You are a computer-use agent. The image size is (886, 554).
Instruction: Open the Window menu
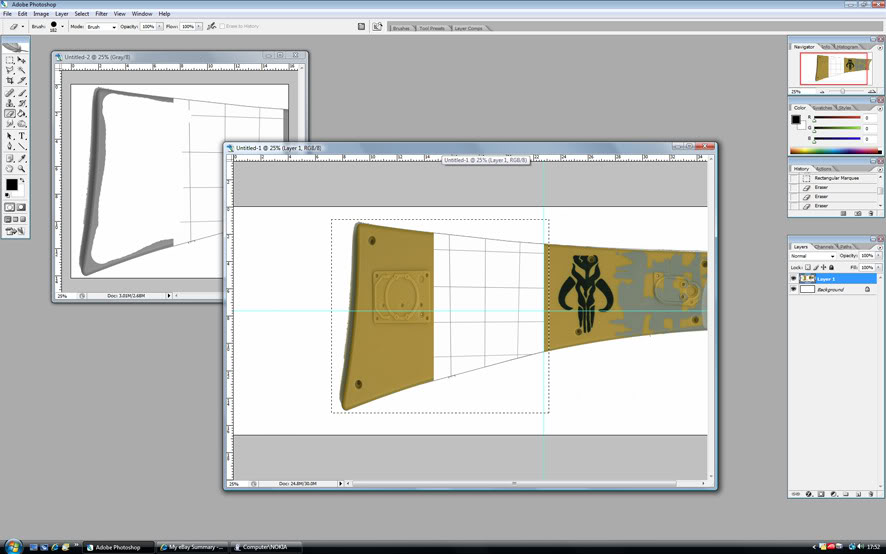[x=142, y=14]
